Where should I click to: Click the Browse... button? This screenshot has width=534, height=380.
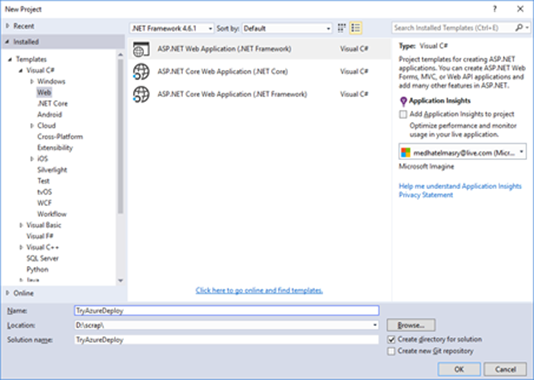(x=411, y=325)
